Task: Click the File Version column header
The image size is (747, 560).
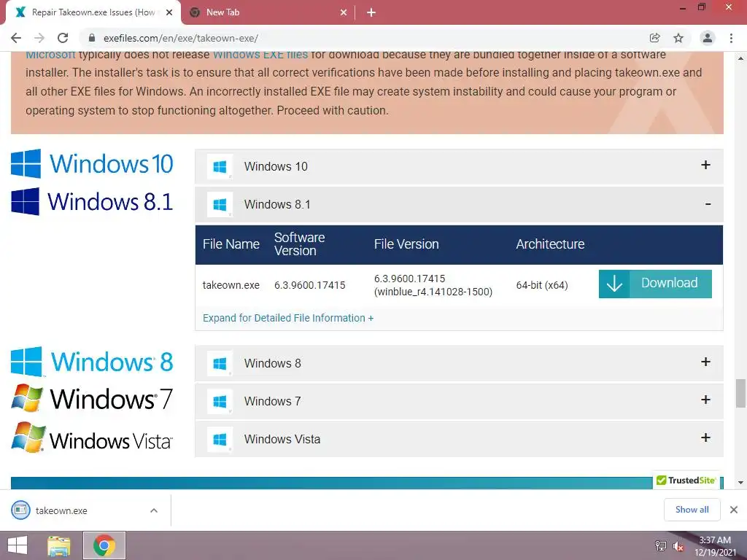Action: [x=406, y=244]
